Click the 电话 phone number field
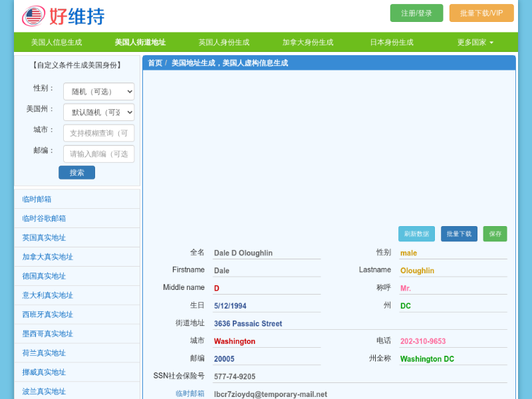 click(x=452, y=341)
